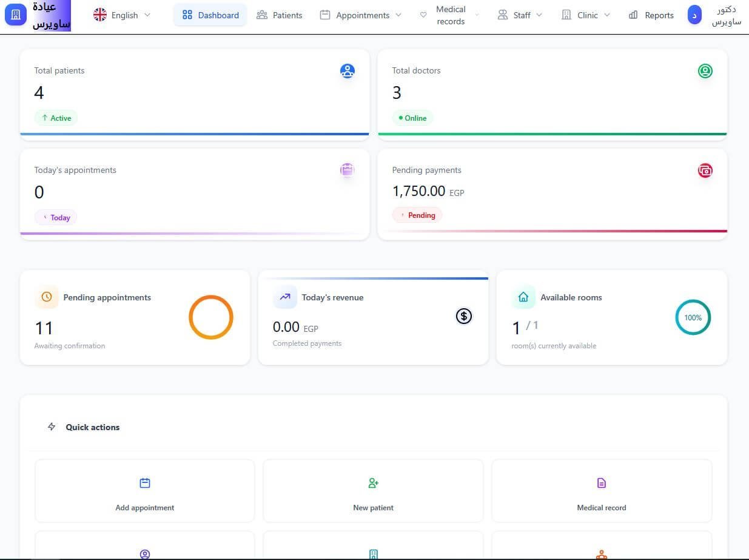Go to the Patients page
The width and height of the screenshot is (749, 560).
click(280, 15)
